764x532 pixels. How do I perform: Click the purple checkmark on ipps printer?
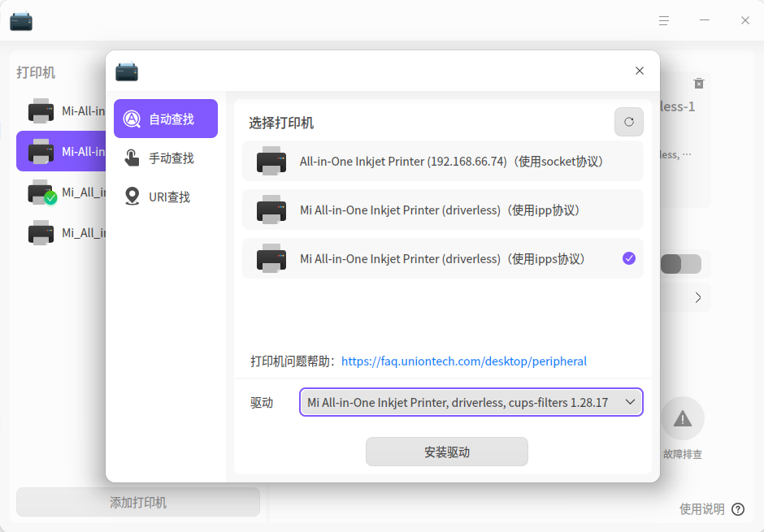628,258
